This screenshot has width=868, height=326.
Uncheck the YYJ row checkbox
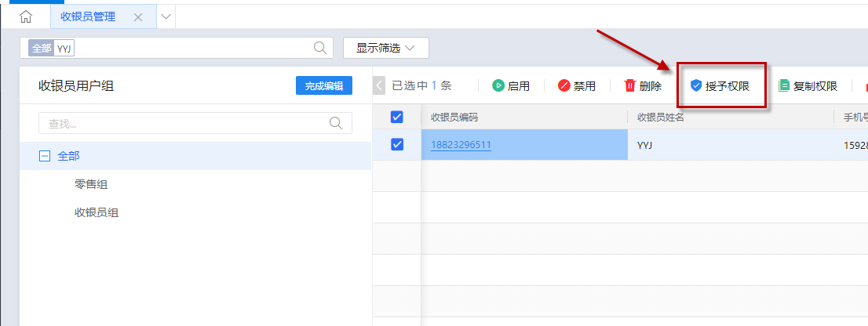[397, 144]
